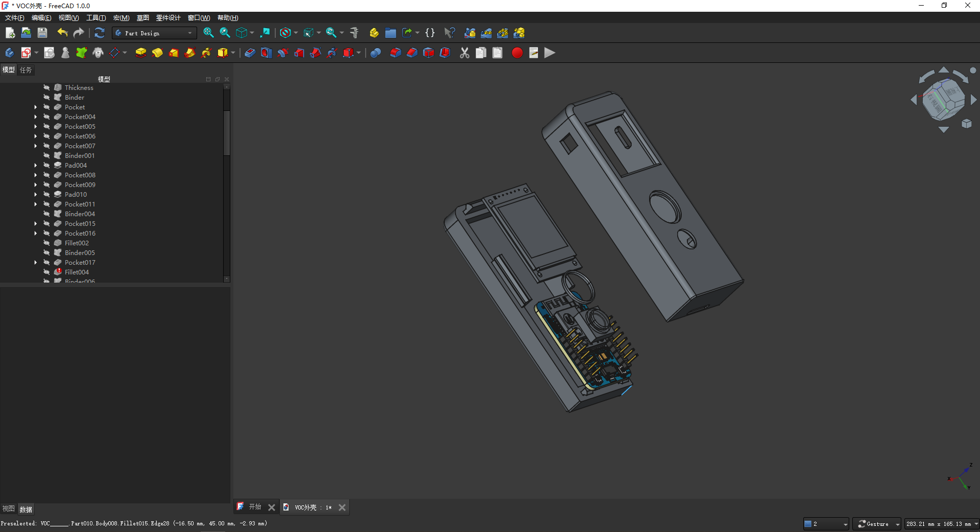Image resolution: width=980 pixels, height=532 pixels.
Task: Hide the Fillet002 feature
Action: (46, 243)
